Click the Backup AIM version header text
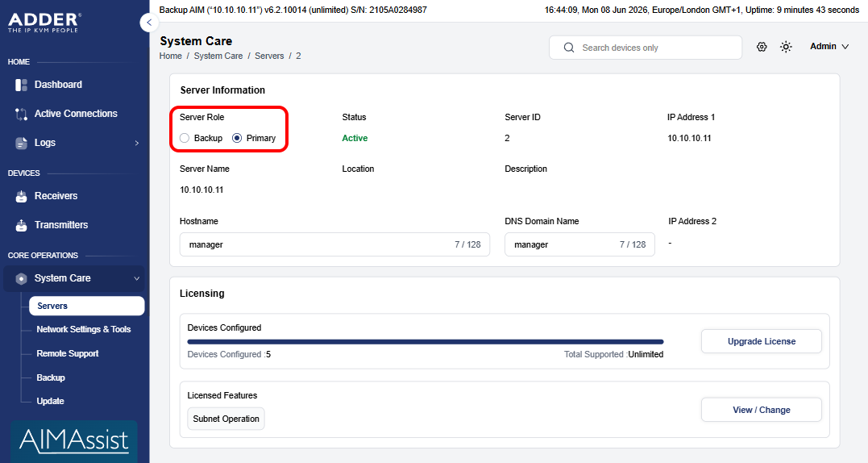This screenshot has height=463, width=868. pos(293,10)
